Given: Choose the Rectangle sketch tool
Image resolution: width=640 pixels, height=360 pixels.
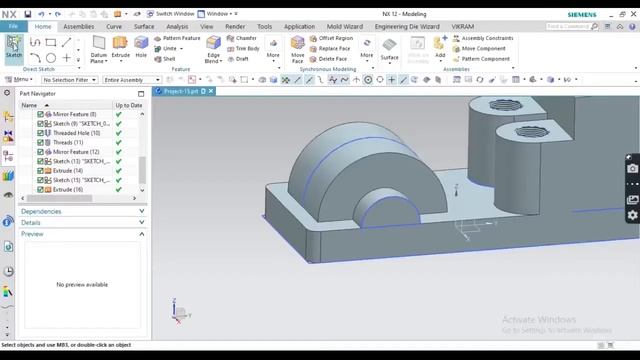Looking at the screenshot, I should 51,42.
